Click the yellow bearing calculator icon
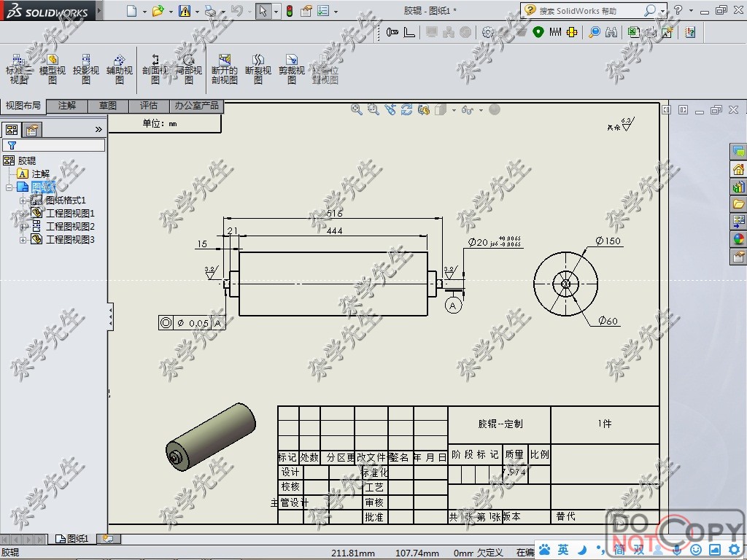 pos(572,32)
